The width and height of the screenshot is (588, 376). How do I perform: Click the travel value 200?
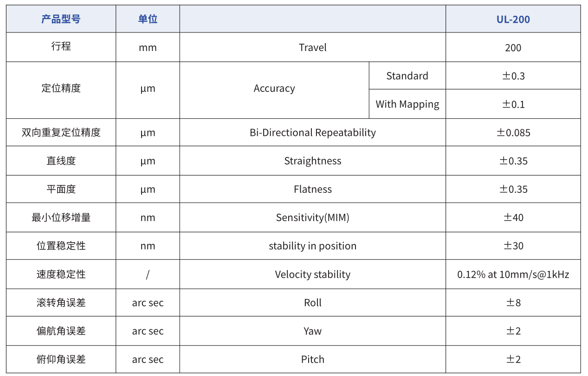[513, 47]
